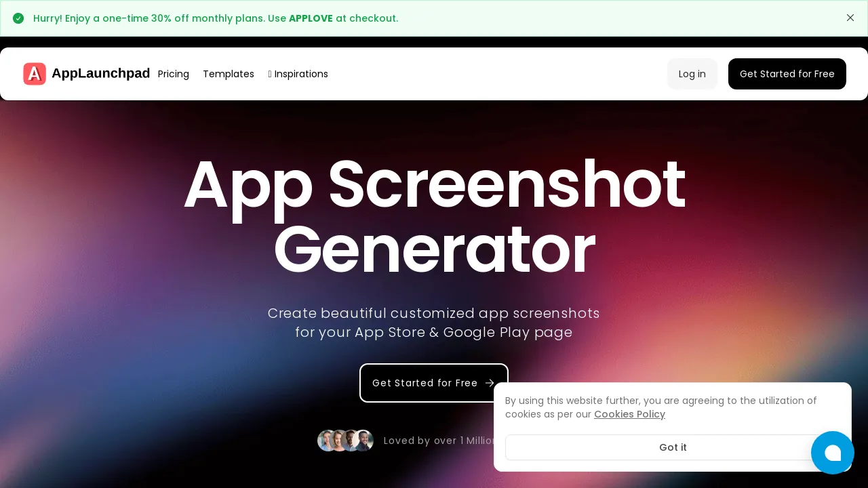This screenshot has width=868, height=488.
Task: Open the Pricing page
Action: coord(174,74)
